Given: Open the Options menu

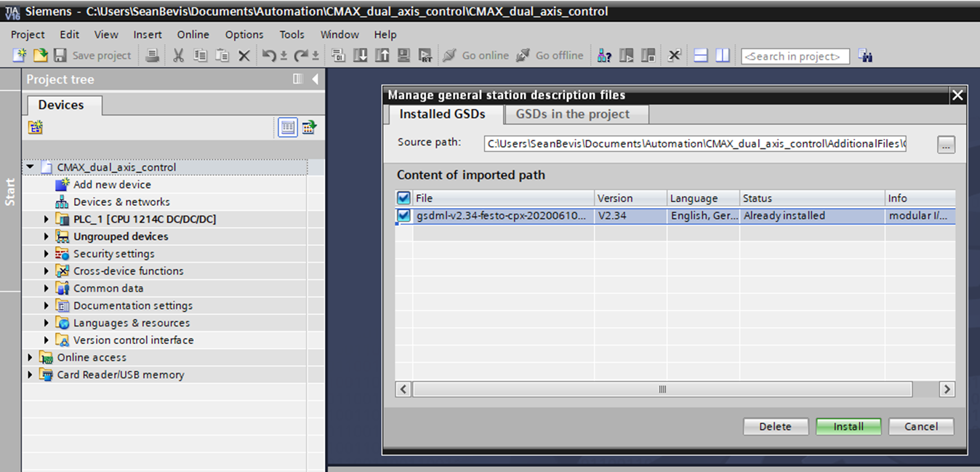Looking at the screenshot, I should pyautogui.click(x=244, y=34).
